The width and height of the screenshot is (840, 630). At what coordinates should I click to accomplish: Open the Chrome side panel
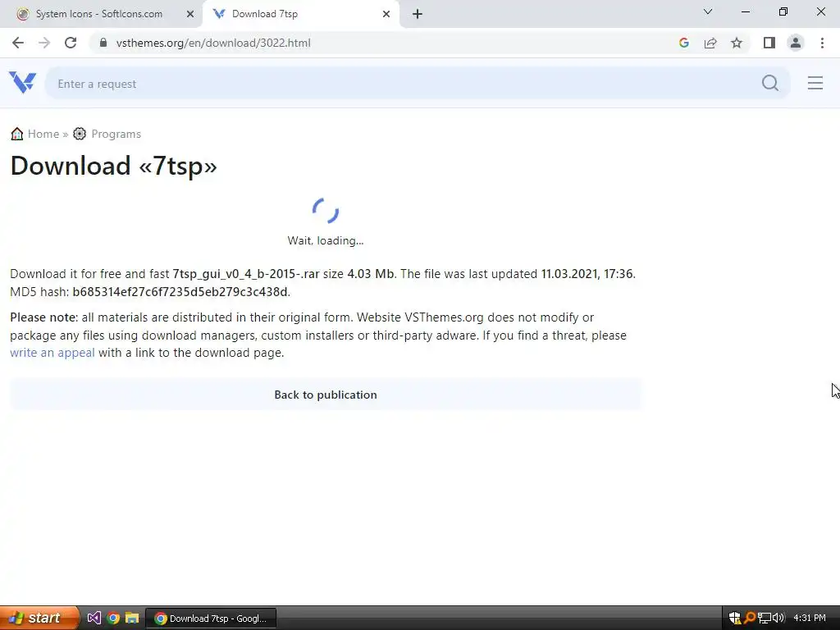(769, 43)
